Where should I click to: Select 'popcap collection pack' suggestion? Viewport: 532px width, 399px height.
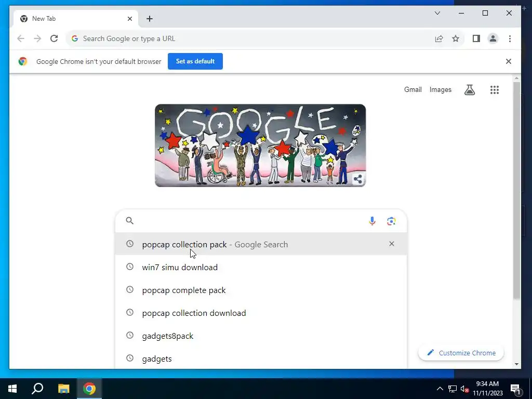click(261, 244)
